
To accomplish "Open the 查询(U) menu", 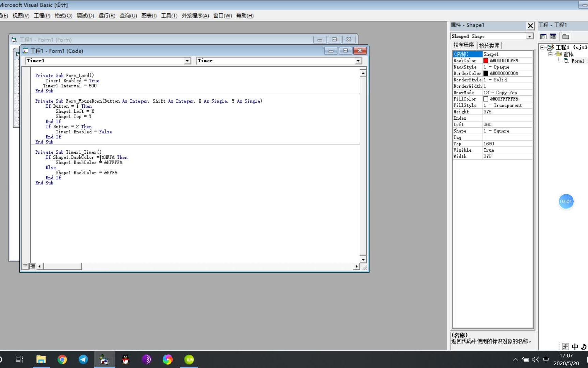I will point(128,16).
